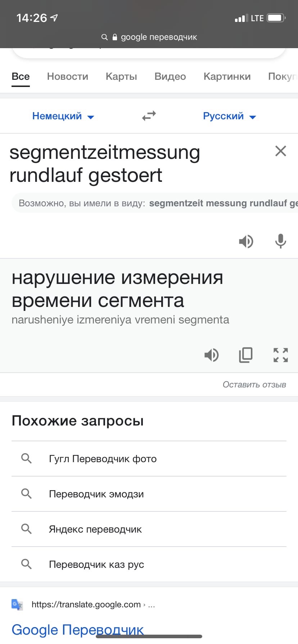Viewport: 298px width, 644px height.
Task: Search for Гугл Переводчик фото
Action: tap(103, 459)
